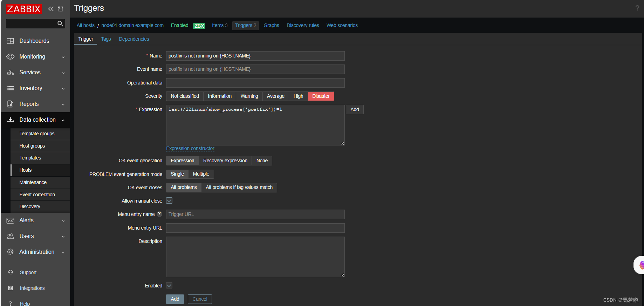
Task: Click the search magnifier icon
Action: pos(60,23)
